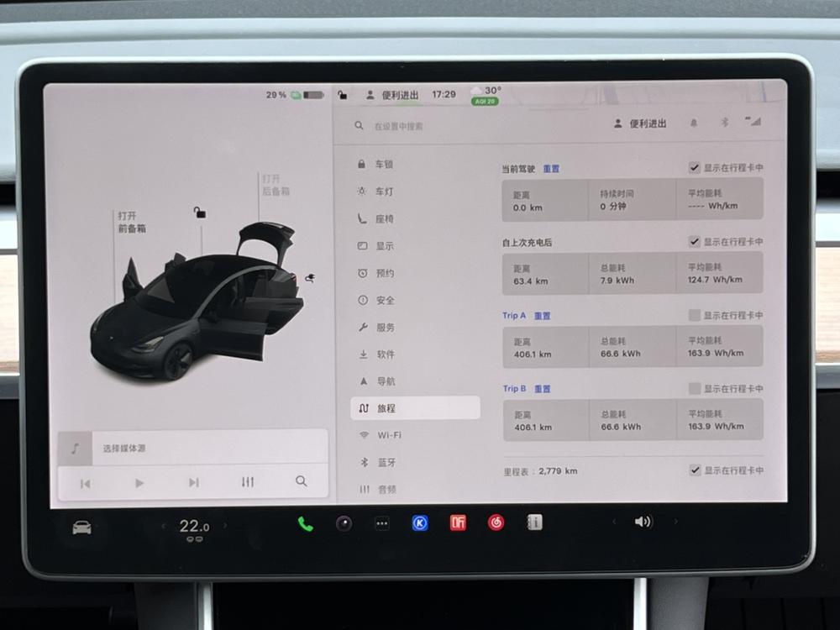Open the phone app
Image resolution: width=840 pixels, height=630 pixels.
coord(306,524)
